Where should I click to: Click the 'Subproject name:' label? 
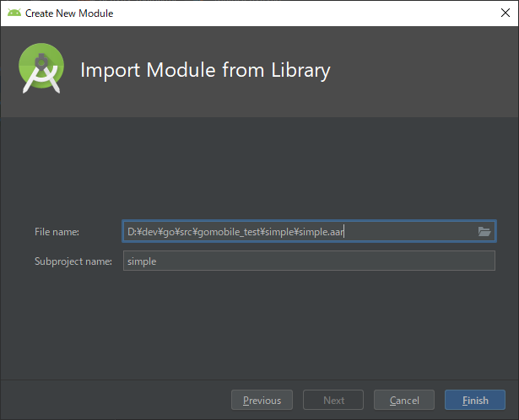(x=73, y=261)
